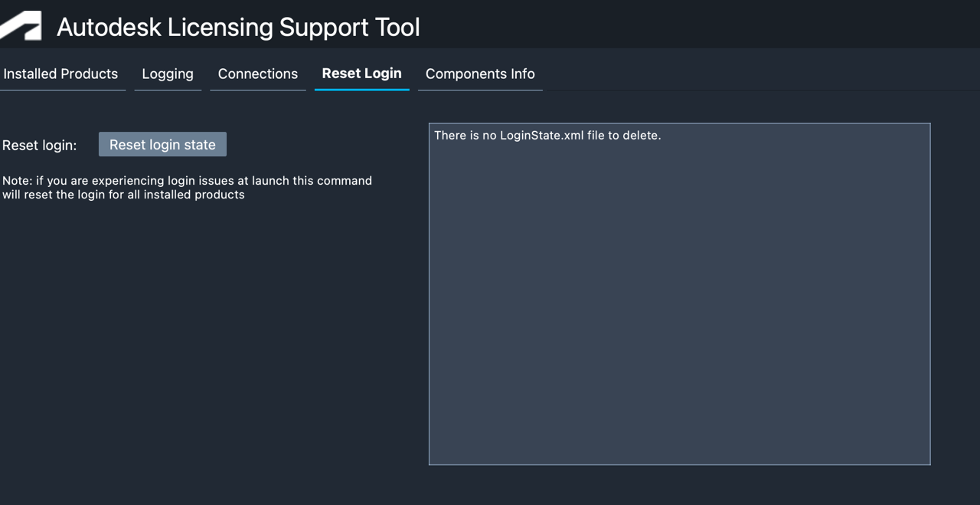
Task: Click the 'Reset login:' label
Action: 40,145
